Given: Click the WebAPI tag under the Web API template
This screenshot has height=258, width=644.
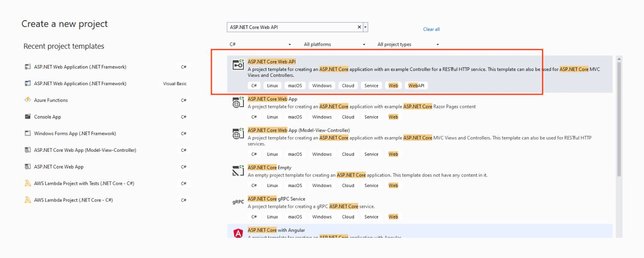Looking at the screenshot, I should pyautogui.click(x=416, y=85).
